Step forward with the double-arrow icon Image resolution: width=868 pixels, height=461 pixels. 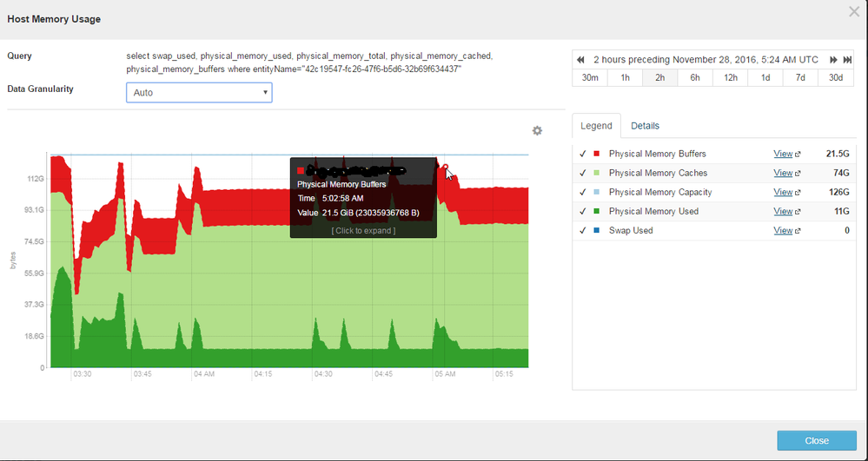[x=833, y=60]
